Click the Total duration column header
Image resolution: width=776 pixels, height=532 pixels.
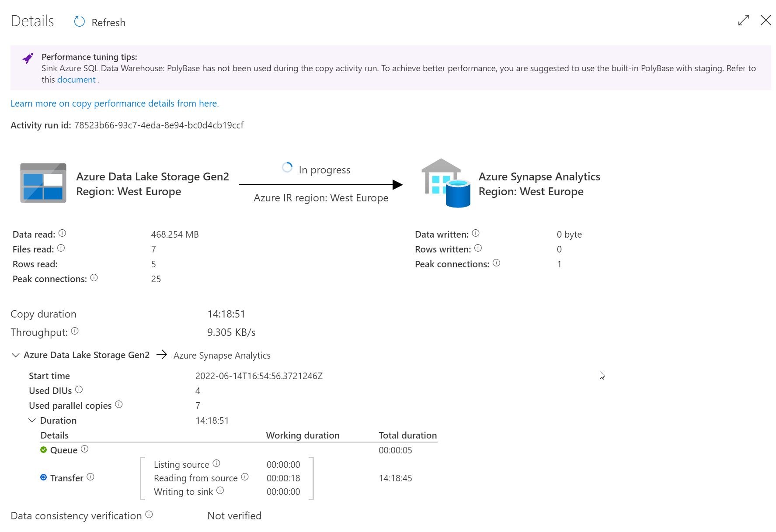[x=407, y=435]
